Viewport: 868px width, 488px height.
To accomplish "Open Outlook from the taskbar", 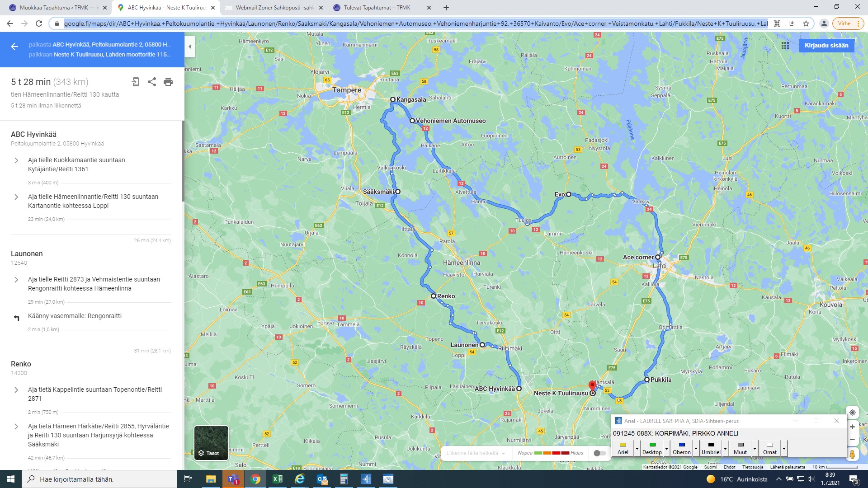I will (x=322, y=479).
